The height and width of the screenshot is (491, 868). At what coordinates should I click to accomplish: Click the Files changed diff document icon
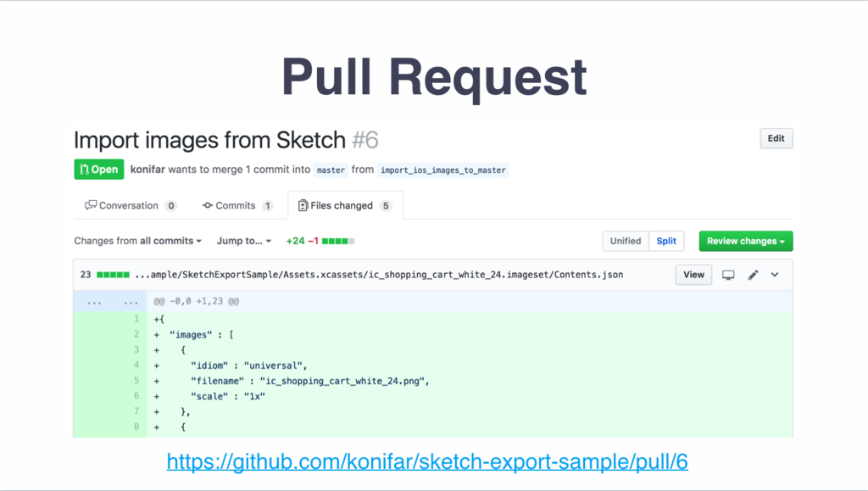pos(303,205)
